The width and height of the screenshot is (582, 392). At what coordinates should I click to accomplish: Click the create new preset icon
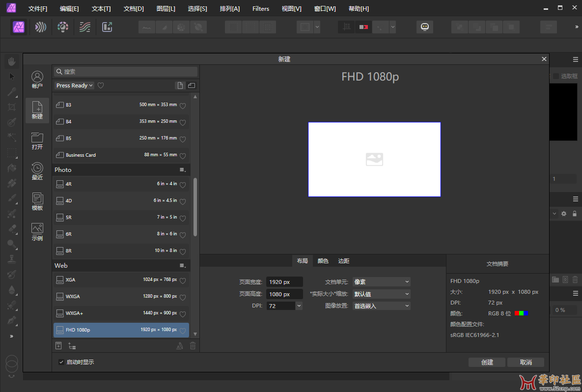[x=58, y=346]
